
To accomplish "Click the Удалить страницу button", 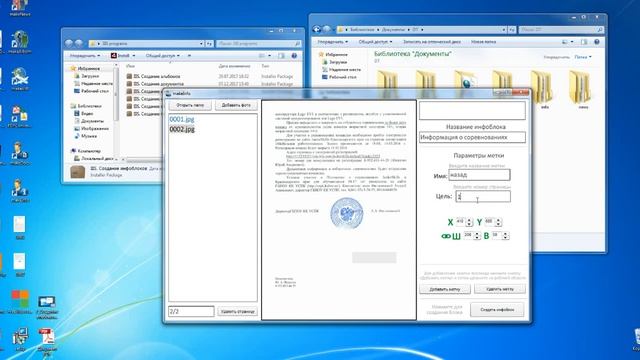I will click(238, 311).
